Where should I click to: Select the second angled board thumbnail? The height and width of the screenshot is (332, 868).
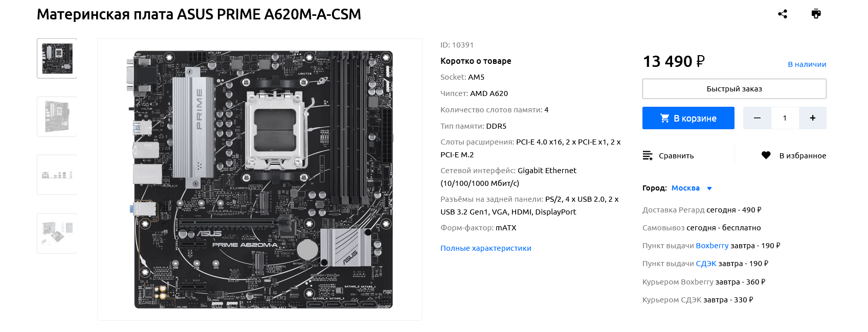click(x=57, y=116)
